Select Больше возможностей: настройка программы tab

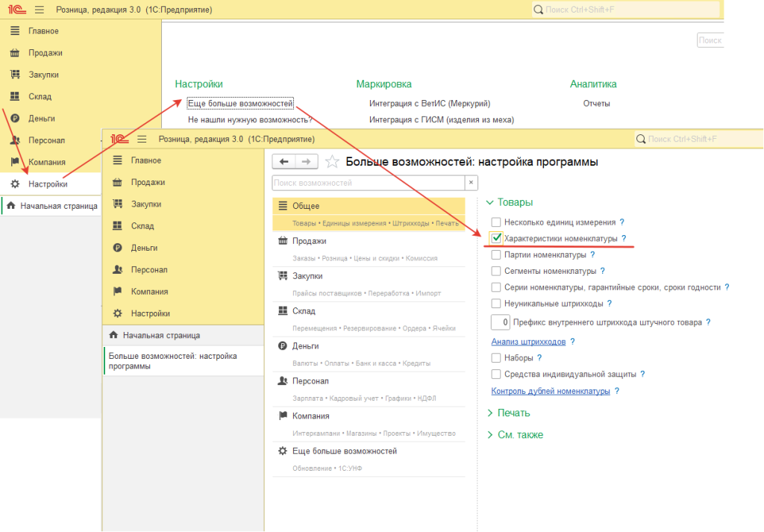coord(184,361)
